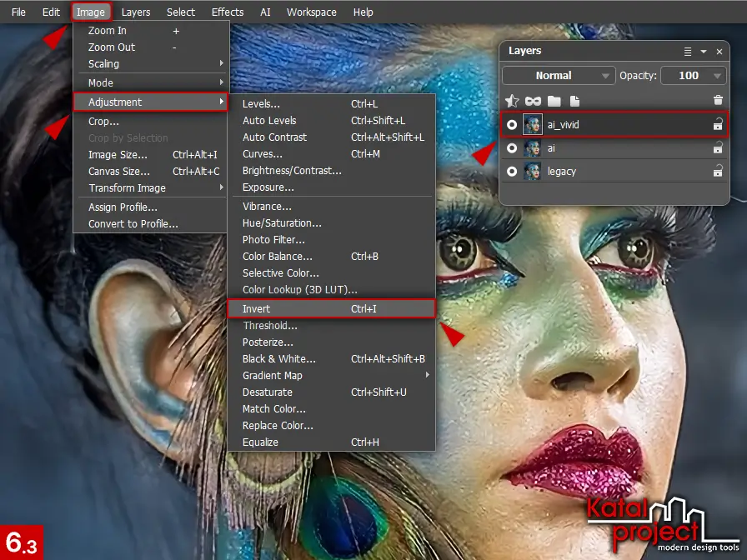The image size is (747, 560).
Task: Open the Effects menu in menu bar
Action: [228, 12]
